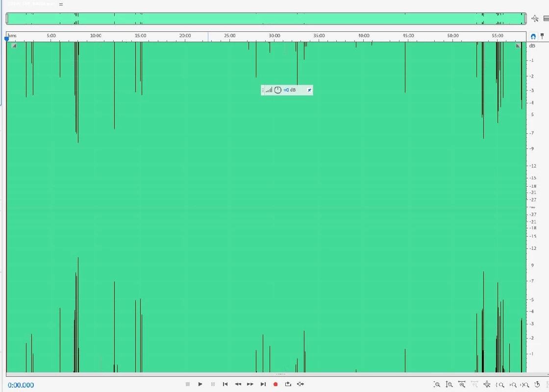549x392 pixels.
Task: Click the Stop transport button
Action: (188, 384)
